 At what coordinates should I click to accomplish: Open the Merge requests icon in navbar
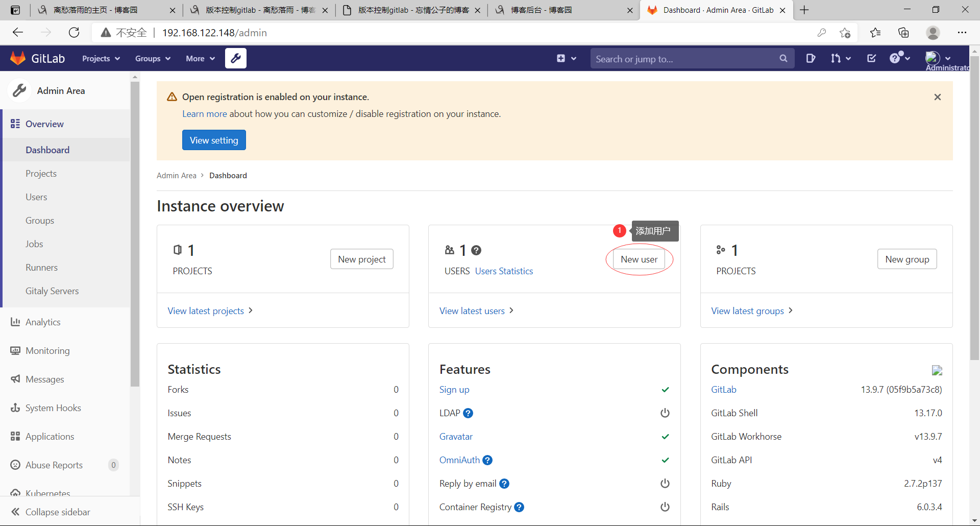(836, 58)
